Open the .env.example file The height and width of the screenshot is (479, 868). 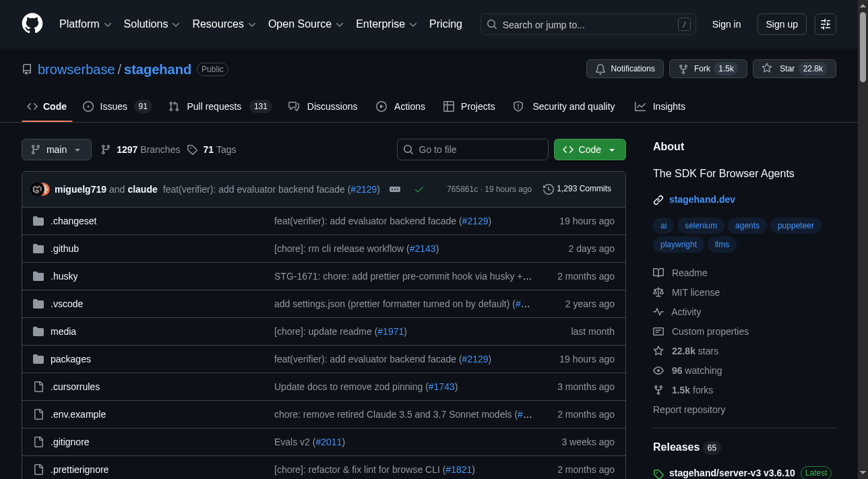click(x=78, y=414)
